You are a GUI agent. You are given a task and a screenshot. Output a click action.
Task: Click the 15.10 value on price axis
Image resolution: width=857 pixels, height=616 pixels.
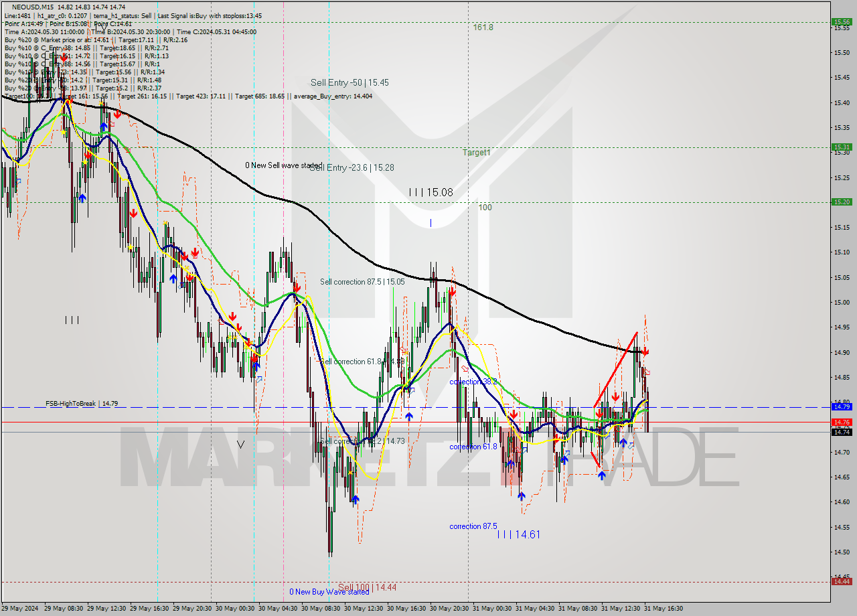[x=842, y=252]
